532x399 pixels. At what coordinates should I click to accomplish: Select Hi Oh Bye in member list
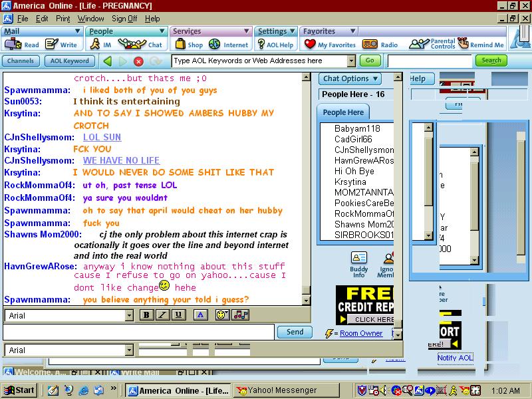[x=354, y=171]
